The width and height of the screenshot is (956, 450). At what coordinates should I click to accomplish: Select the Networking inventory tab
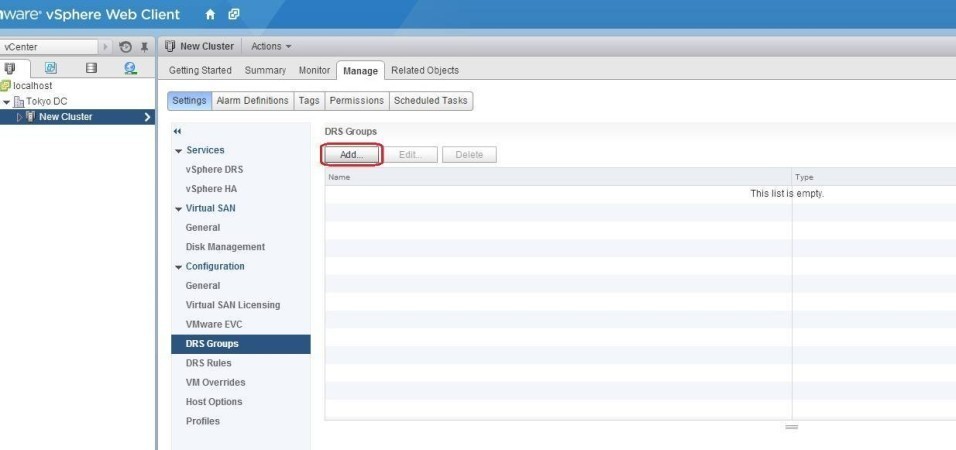pyautogui.click(x=130, y=68)
